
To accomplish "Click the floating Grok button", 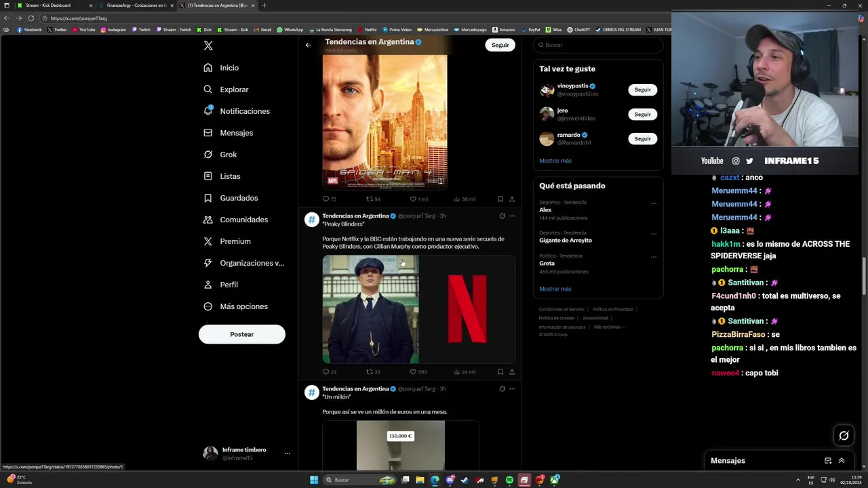I will coord(844,436).
